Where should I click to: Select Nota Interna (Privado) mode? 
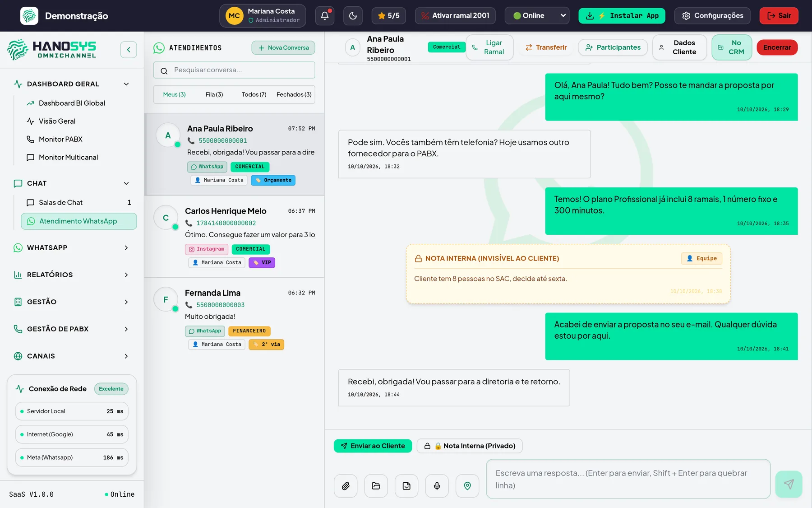[470, 446]
